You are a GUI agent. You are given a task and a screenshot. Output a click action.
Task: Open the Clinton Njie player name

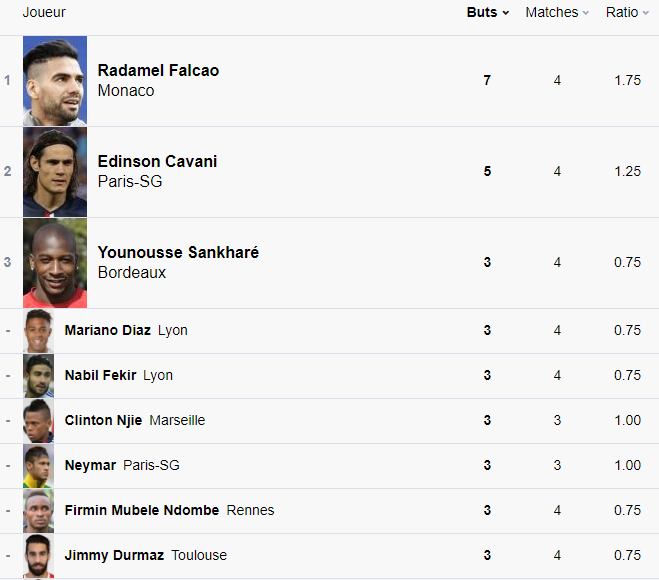click(x=103, y=421)
